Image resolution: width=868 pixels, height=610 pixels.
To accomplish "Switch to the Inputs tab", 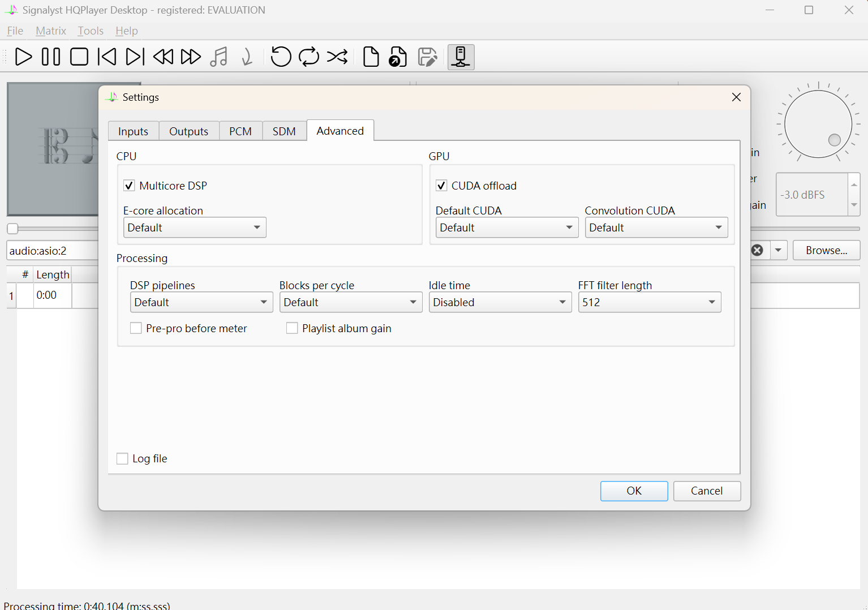I will pos(134,131).
